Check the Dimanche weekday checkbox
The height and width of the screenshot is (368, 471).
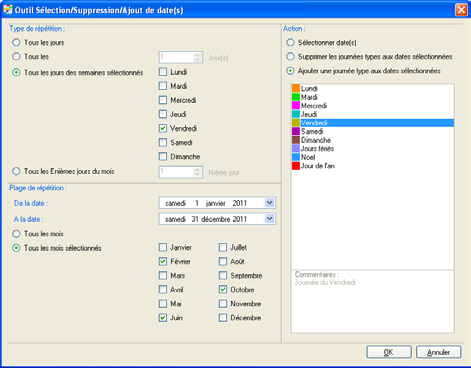pos(163,156)
